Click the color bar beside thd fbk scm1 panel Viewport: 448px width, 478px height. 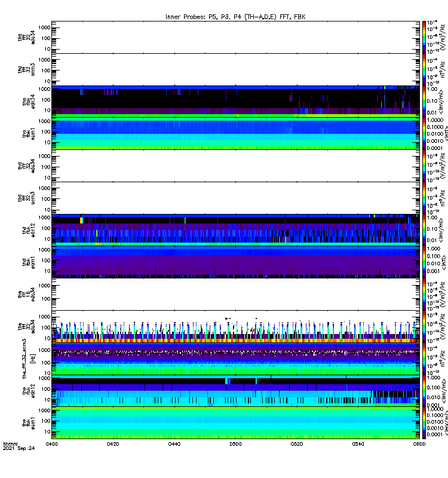click(x=424, y=262)
